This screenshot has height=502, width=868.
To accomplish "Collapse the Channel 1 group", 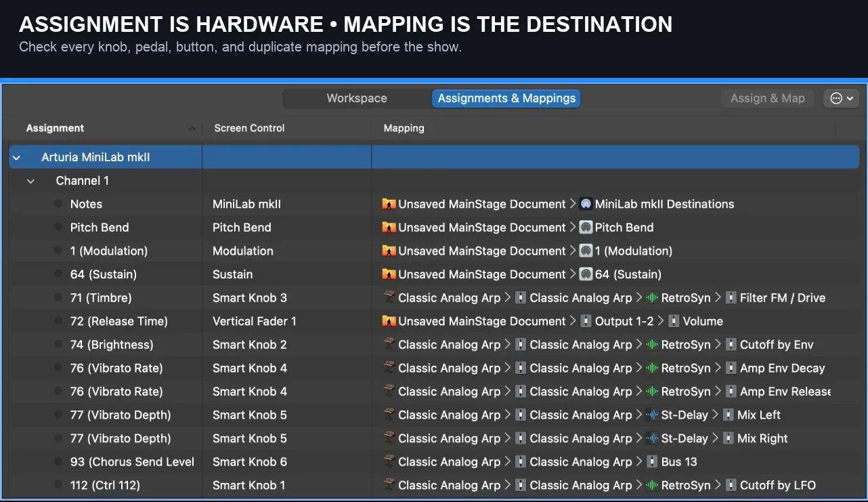I will click(30, 181).
